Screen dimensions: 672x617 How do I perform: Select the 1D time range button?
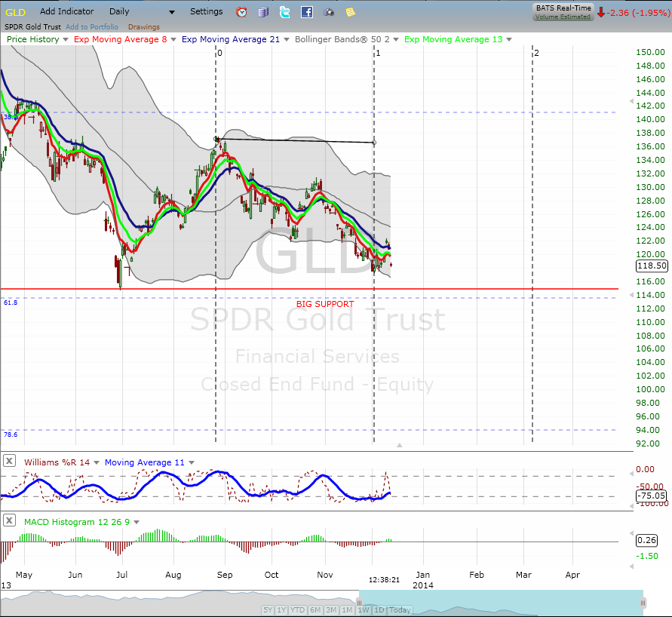(379, 609)
